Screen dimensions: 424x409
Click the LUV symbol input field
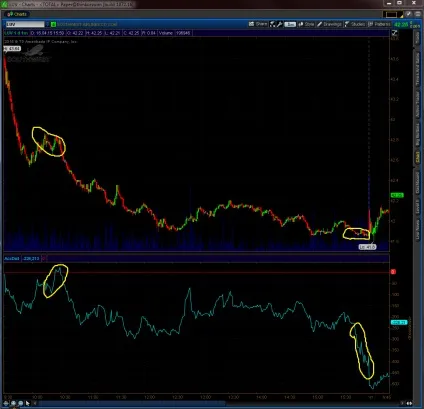point(25,24)
